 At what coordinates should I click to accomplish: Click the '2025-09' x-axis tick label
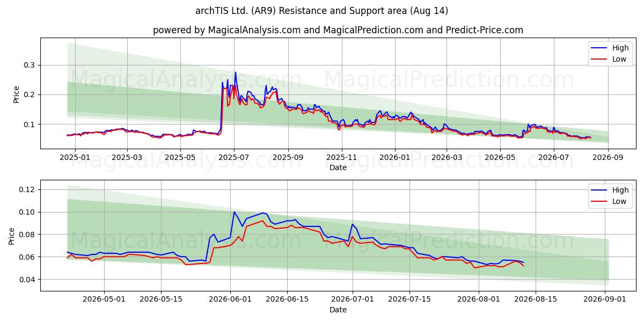coord(288,157)
